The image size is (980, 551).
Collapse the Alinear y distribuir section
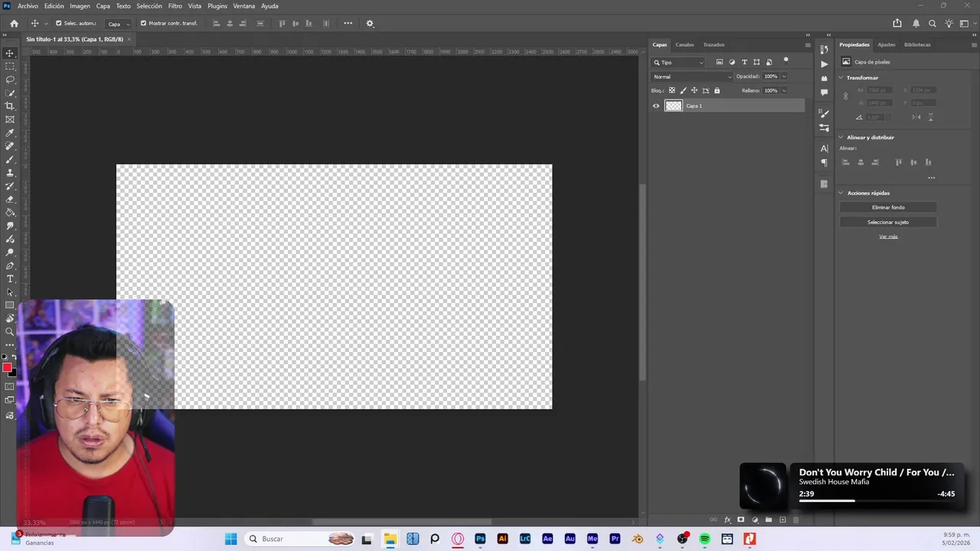coord(841,138)
